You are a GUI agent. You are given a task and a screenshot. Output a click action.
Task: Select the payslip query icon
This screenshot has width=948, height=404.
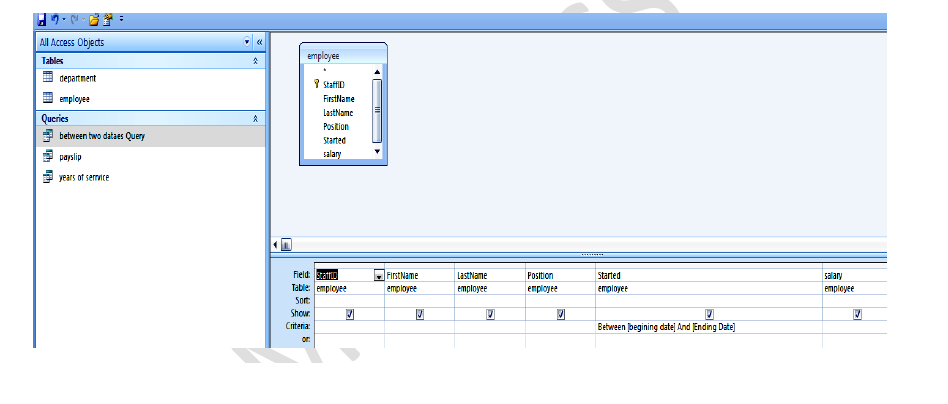[x=47, y=157]
